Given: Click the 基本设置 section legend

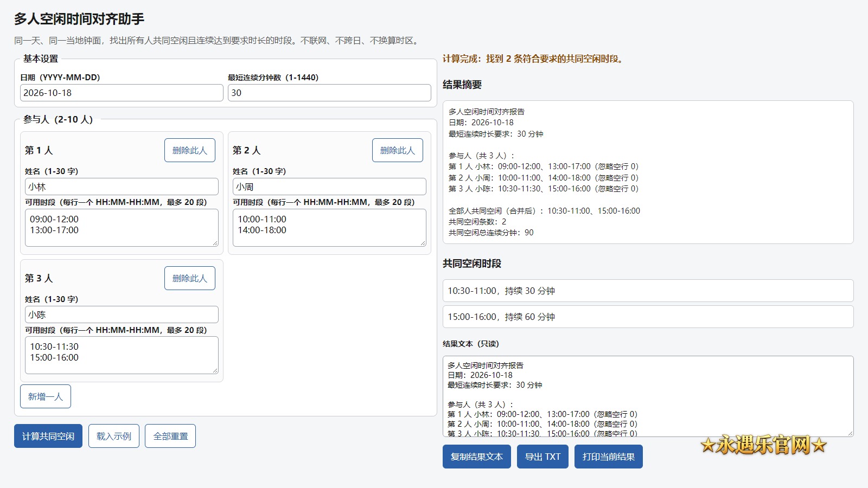Looking at the screenshot, I should click(x=41, y=59).
